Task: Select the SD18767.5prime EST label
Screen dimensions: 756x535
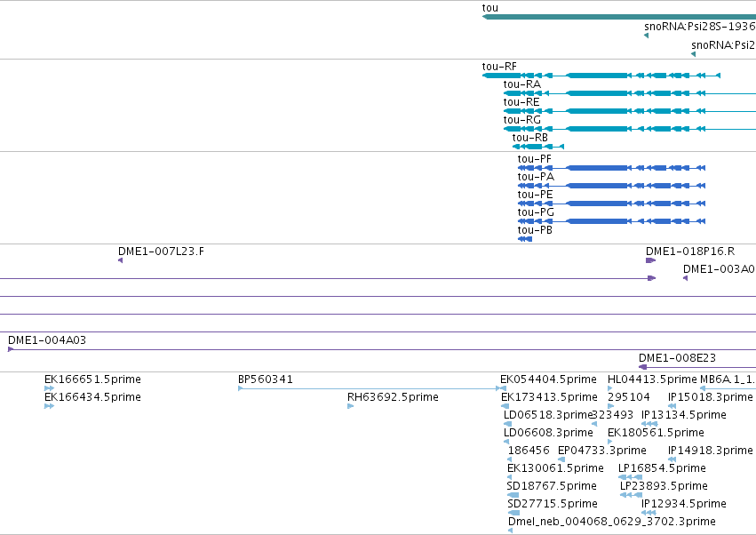Action: point(552,487)
